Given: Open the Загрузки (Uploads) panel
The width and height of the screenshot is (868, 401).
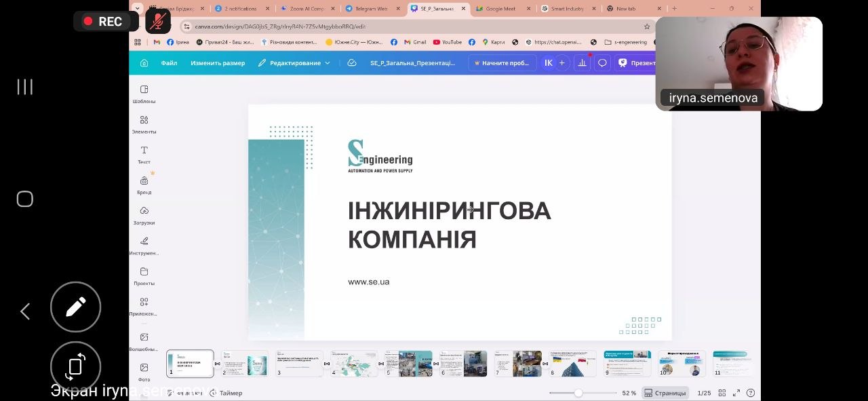Looking at the screenshot, I should pyautogui.click(x=144, y=215).
